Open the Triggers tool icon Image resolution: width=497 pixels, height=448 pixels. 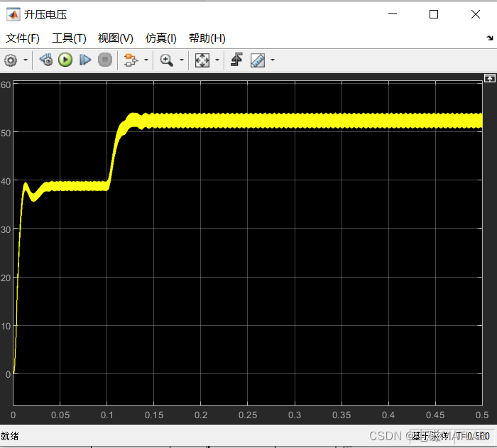[x=236, y=60]
